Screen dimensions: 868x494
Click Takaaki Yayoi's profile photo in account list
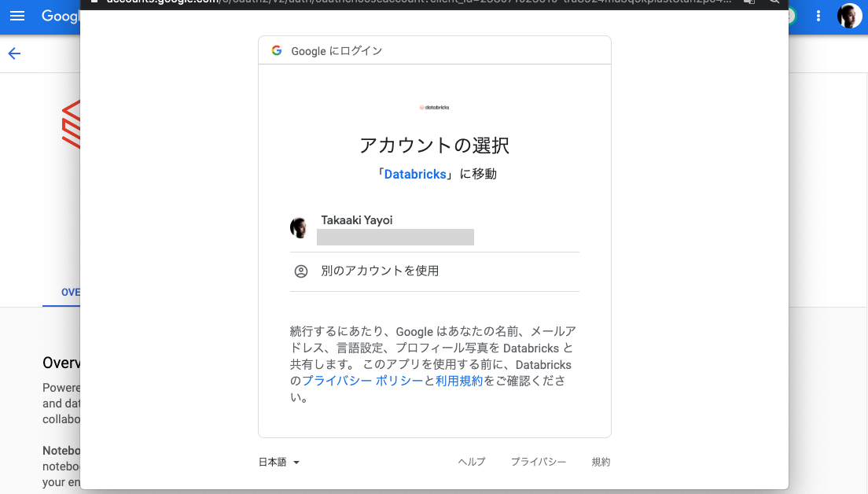point(299,227)
